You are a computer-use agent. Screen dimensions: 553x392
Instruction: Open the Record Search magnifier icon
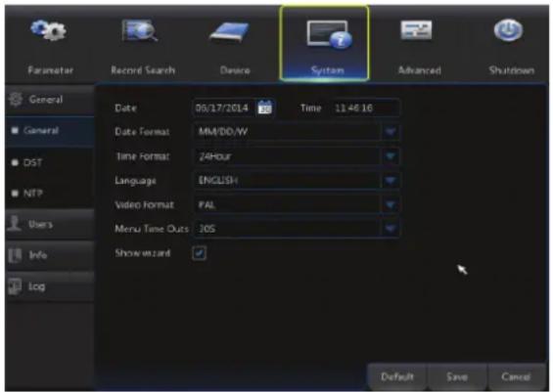point(140,30)
